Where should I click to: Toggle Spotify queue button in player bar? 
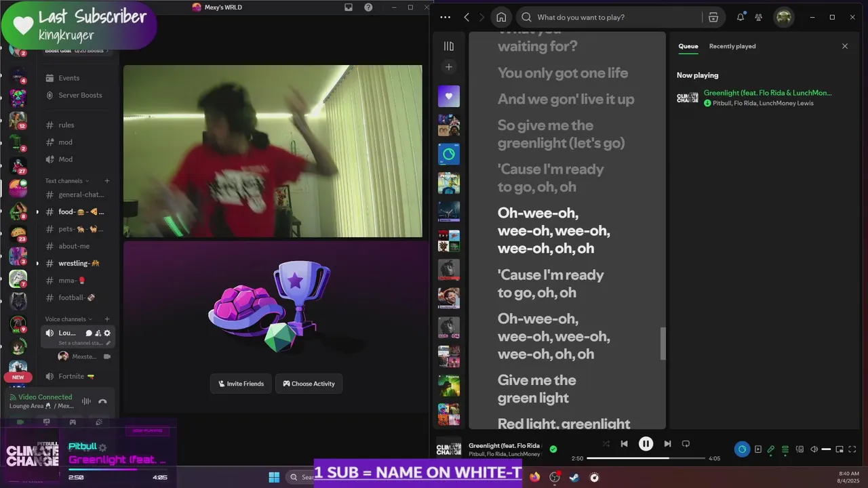(785, 449)
